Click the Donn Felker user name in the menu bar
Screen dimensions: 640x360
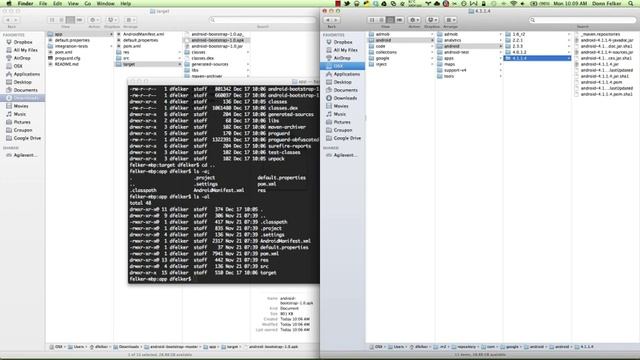point(607,3)
